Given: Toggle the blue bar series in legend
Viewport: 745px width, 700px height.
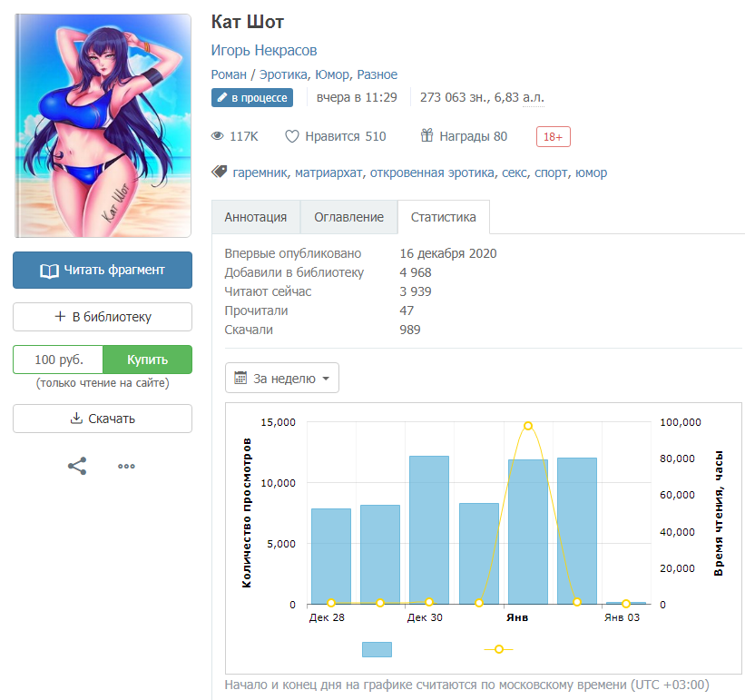Looking at the screenshot, I should point(377,649).
